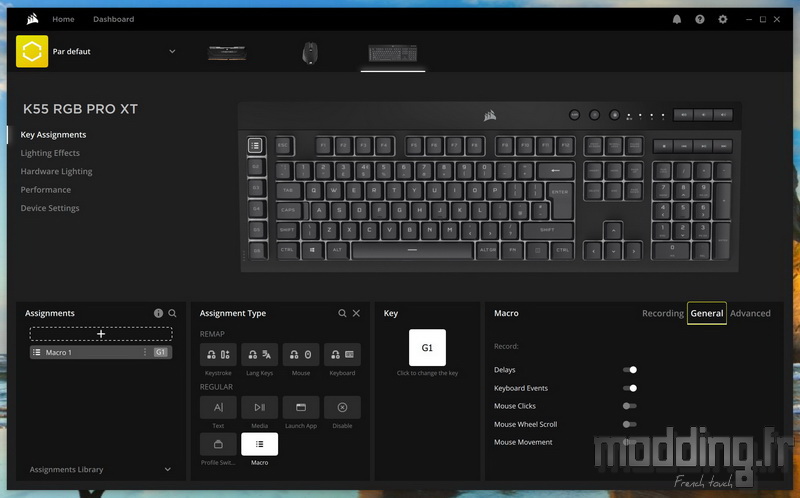This screenshot has width=800, height=498.
Task: Click the Assignments info icon
Action: 158,313
